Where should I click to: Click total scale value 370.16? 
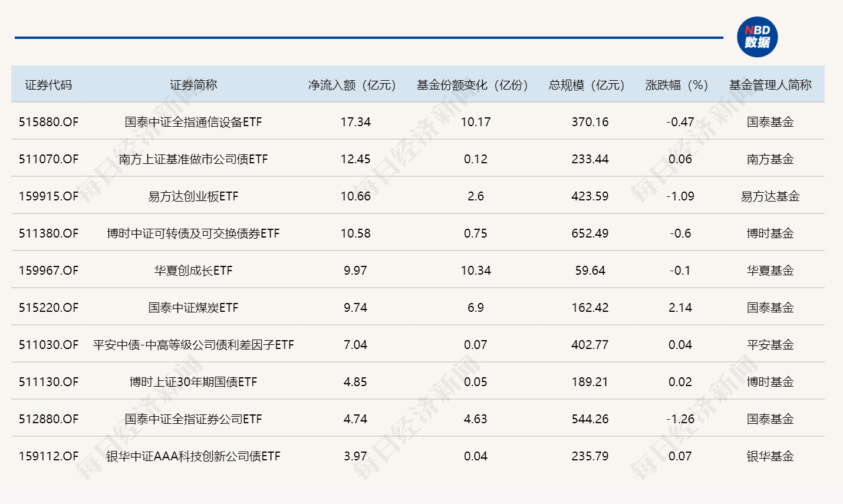point(590,122)
